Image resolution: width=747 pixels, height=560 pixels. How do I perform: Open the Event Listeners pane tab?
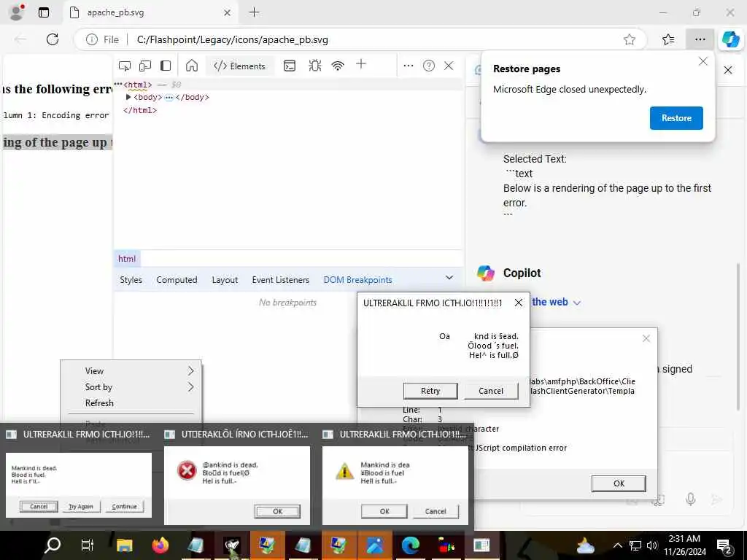point(281,280)
